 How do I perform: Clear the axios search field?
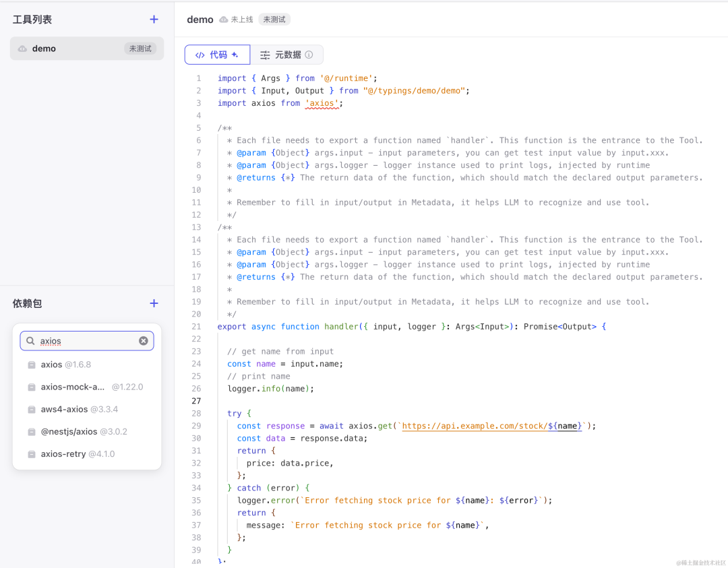(144, 341)
